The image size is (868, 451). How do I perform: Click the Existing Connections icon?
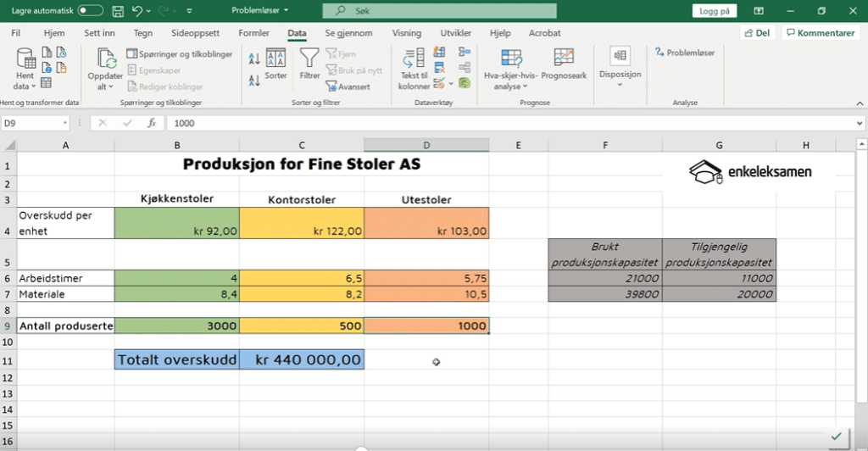61,68
